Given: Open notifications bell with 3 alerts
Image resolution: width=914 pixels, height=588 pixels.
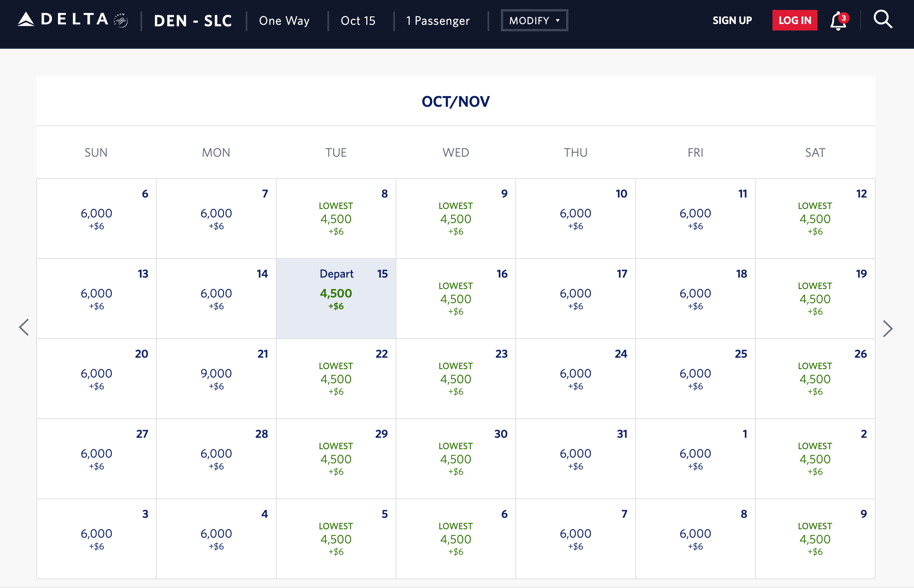Looking at the screenshot, I should click(838, 21).
